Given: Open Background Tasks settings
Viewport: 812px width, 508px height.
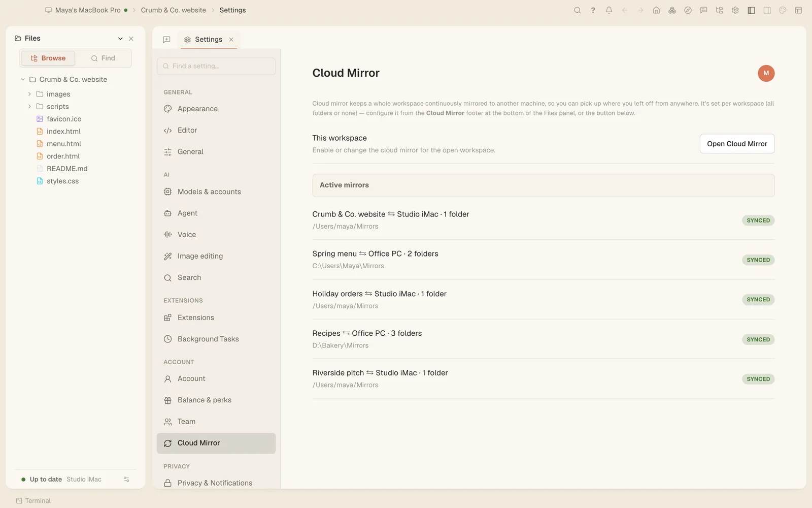Looking at the screenshot, I should point(216,339).
